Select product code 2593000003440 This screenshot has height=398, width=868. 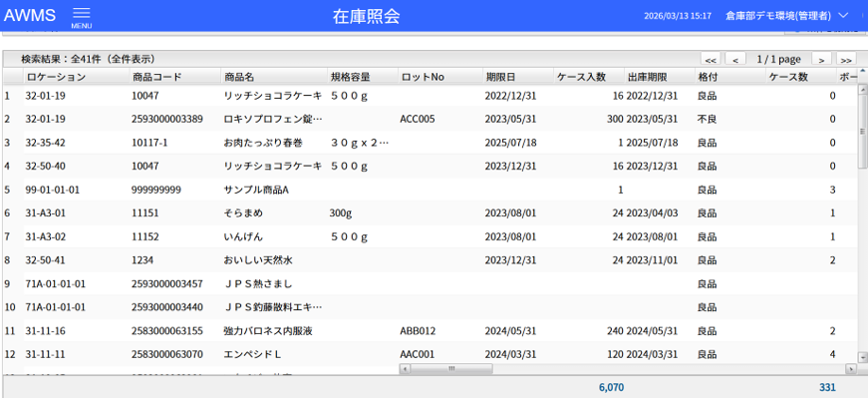(167, 307)
